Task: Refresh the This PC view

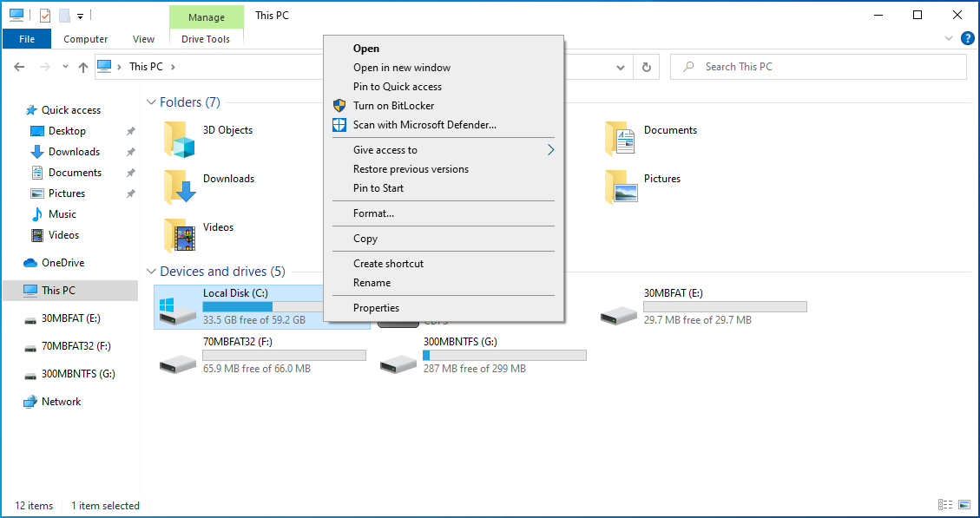Action: click(x=647, y=67)
